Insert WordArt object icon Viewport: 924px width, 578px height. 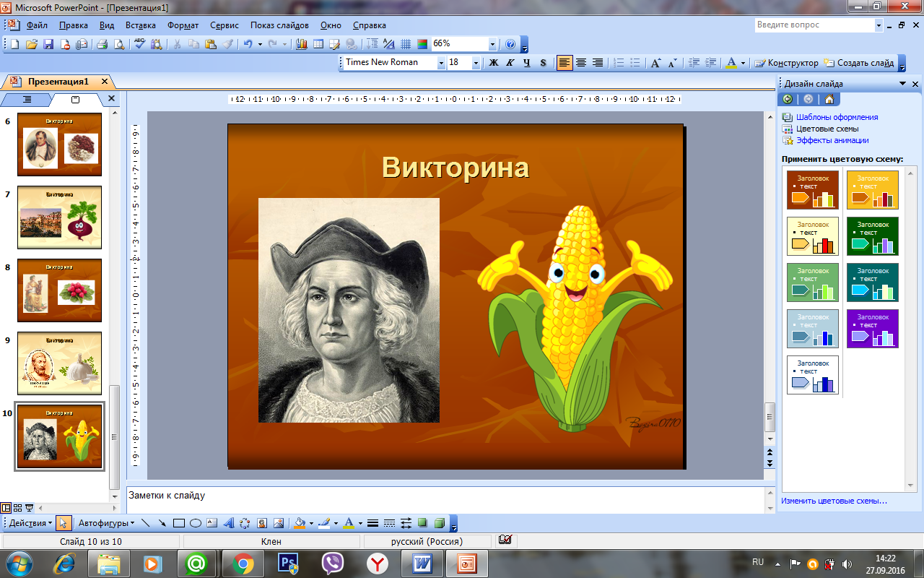click(x=228, y=523)
